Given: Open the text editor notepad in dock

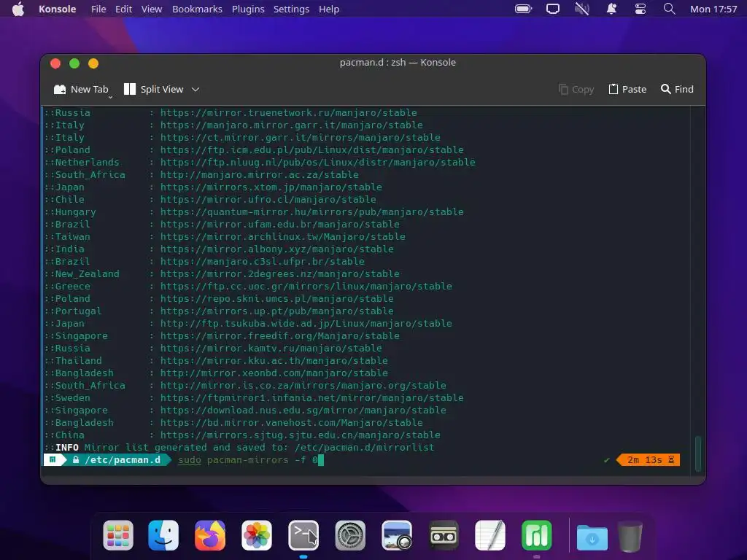Looking at the screenshot, I should tap(490, 535).
